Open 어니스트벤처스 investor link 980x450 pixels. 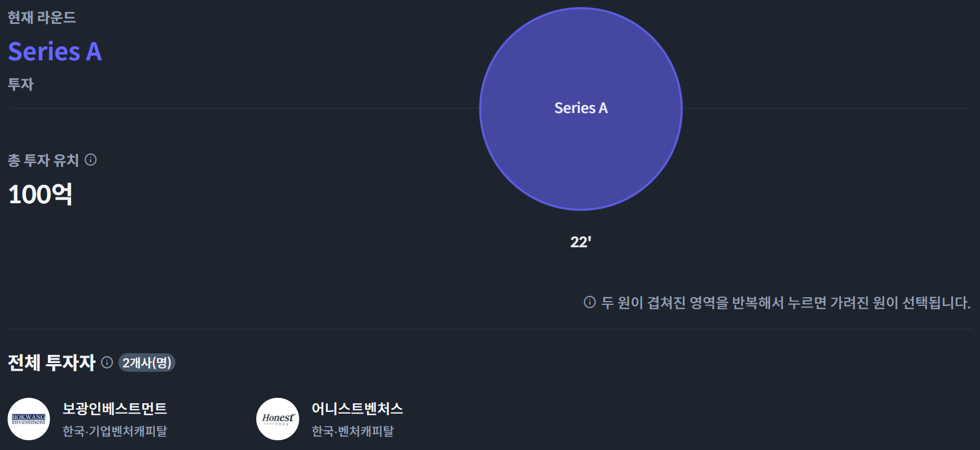[x=357, y=409]
